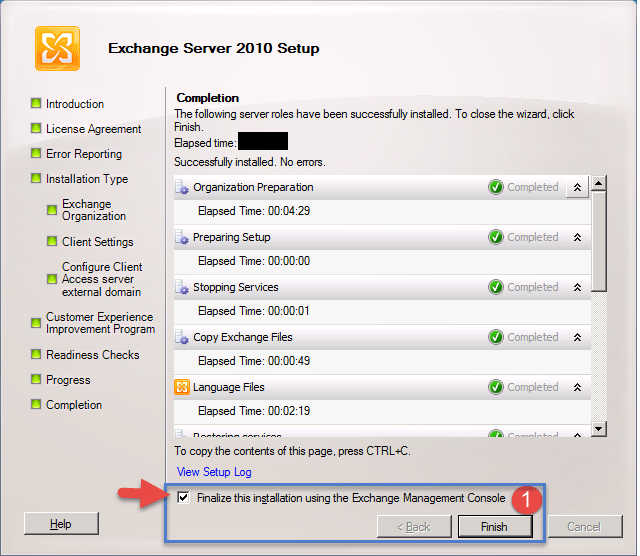The width and height of the screenshot is (640, 556).
Task: Click the Installation Type step label
Action: 87,179
